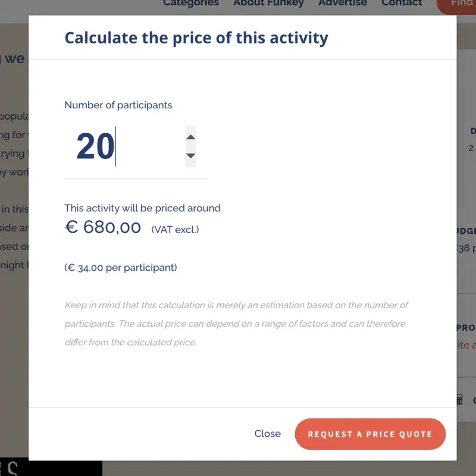Click the calculator icon behind the dialog
Viewport: 476px width, 476px height.
[x=459, y=400]
